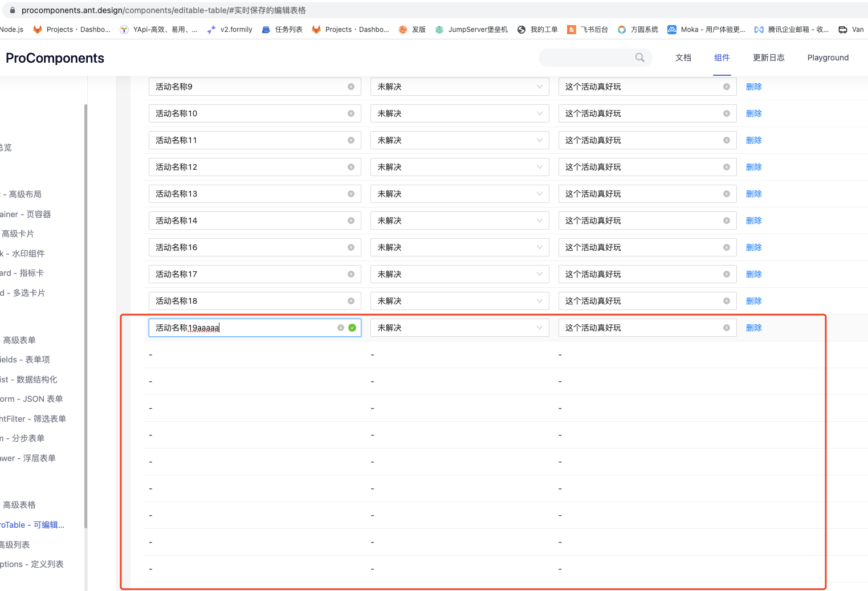Click the search magnifier icon in the header
The width and height of the screenshot is (868, 591).
point(639,58)
